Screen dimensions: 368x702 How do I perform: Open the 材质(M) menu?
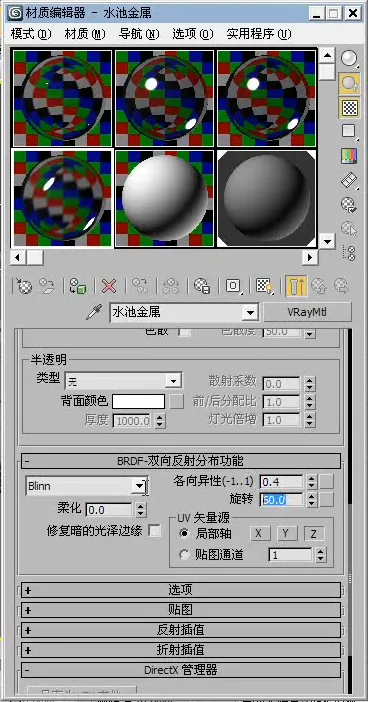coord(85,34)
